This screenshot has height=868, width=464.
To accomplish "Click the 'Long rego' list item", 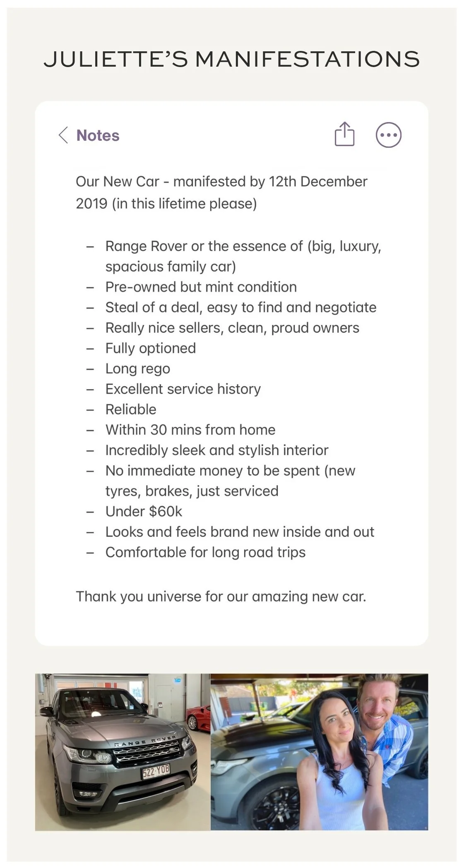I will click(x=137, y=369).
